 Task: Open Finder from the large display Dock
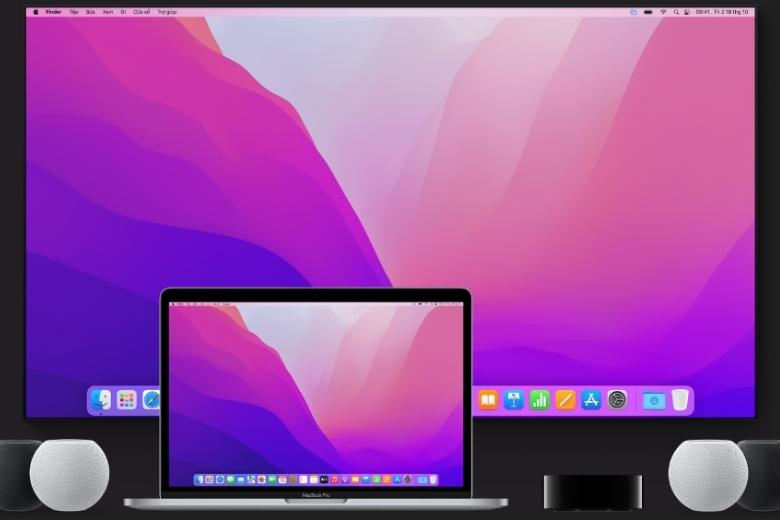(100, 400)
